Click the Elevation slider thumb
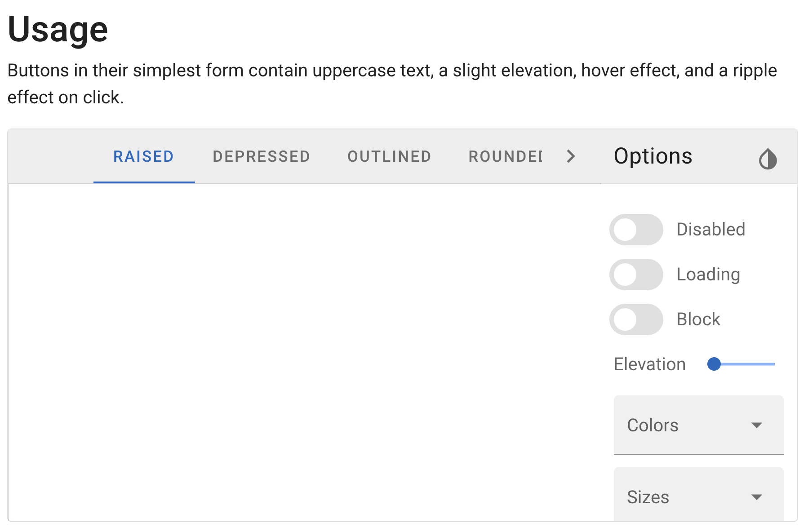 coord(714,364)
